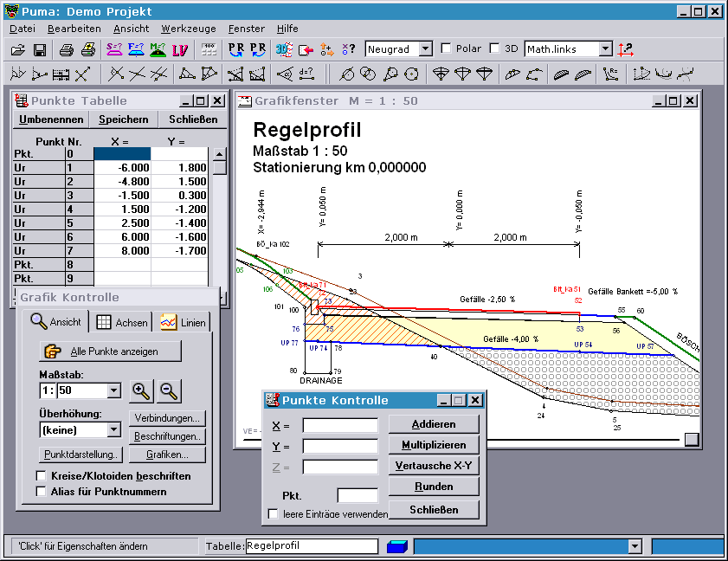Open the pink LV tool
The width and height of the screenshot is (728, 561).
pos(180,49)
